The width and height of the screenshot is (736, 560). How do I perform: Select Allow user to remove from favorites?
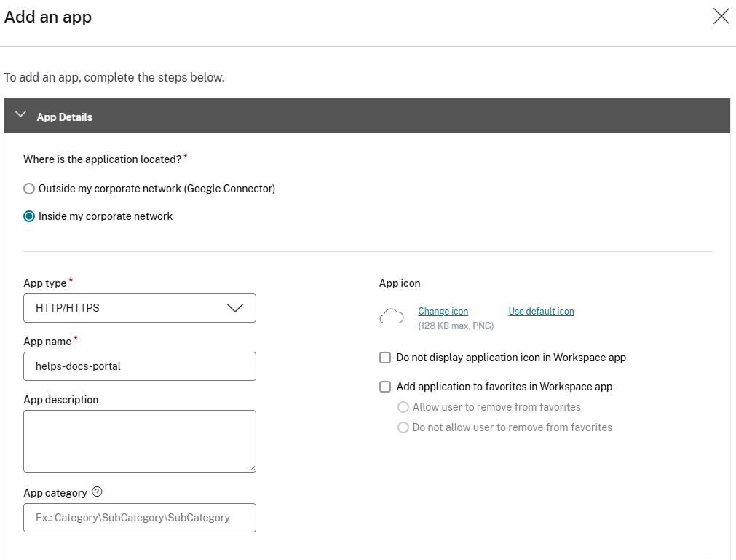pos(403,407)
